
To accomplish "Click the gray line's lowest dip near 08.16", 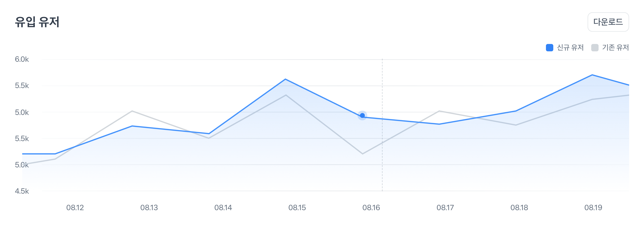I will pyautogui.click(x=363, y=154).
